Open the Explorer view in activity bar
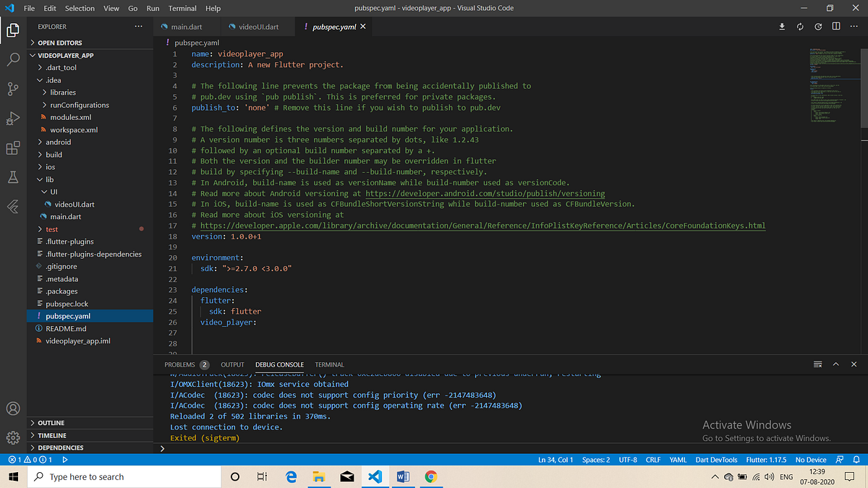This screenshot has height=488, width=868. coord(12,30)
